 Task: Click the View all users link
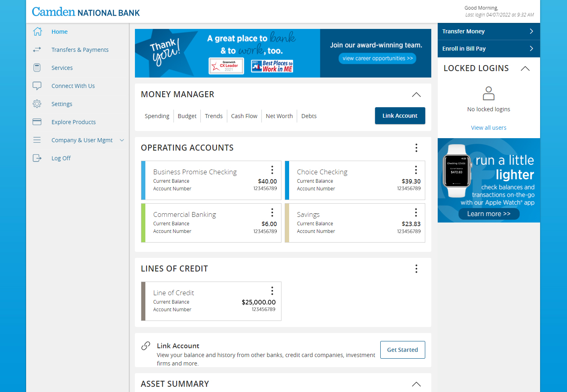489,128
